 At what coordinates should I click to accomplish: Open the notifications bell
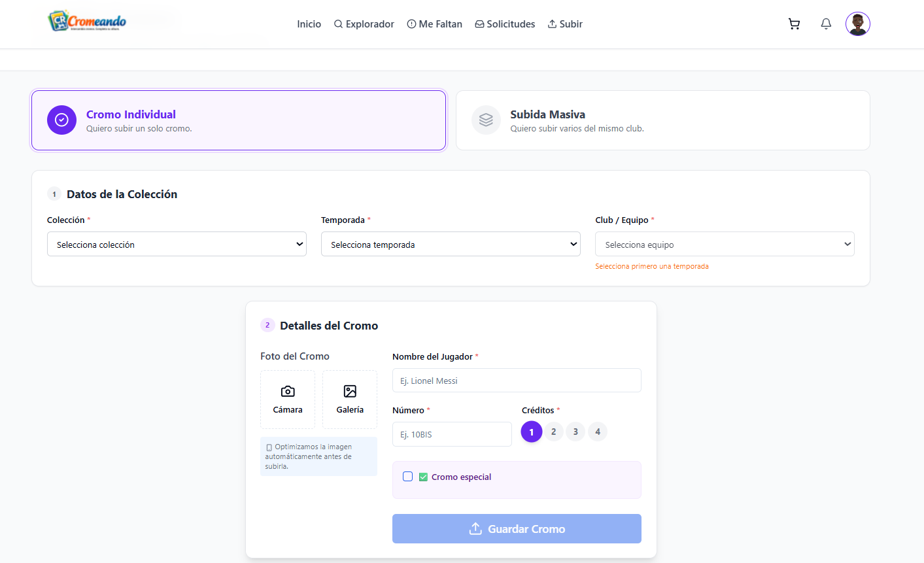pos(826,24)
